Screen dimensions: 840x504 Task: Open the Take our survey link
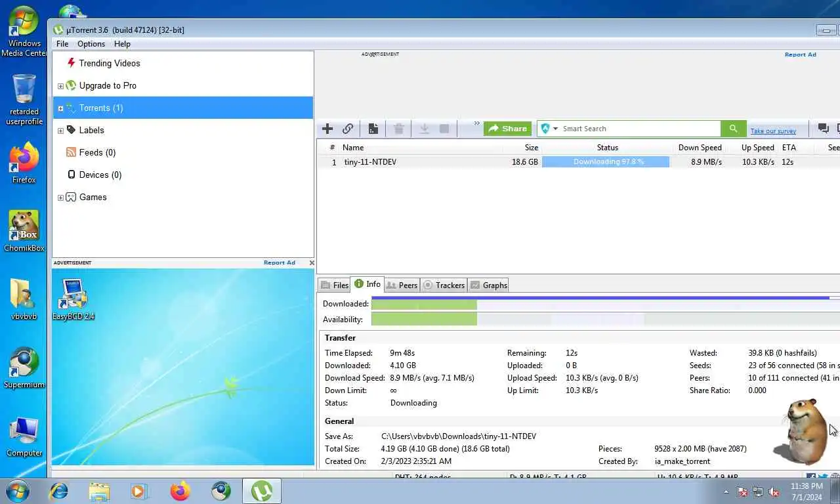tap(773, 131)
